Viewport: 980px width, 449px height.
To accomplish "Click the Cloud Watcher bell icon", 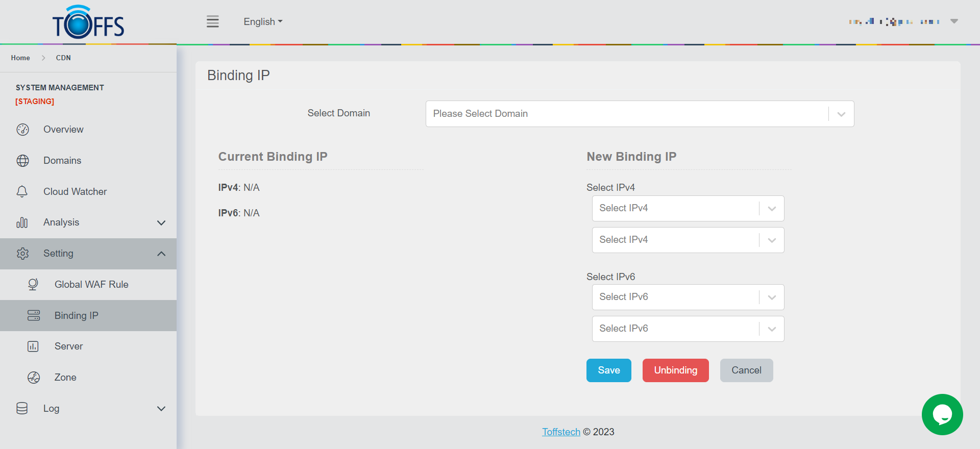I will click(22, 192).
